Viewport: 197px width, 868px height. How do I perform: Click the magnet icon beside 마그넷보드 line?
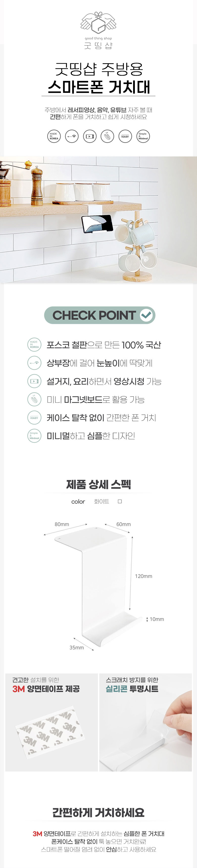coord(34,399)
